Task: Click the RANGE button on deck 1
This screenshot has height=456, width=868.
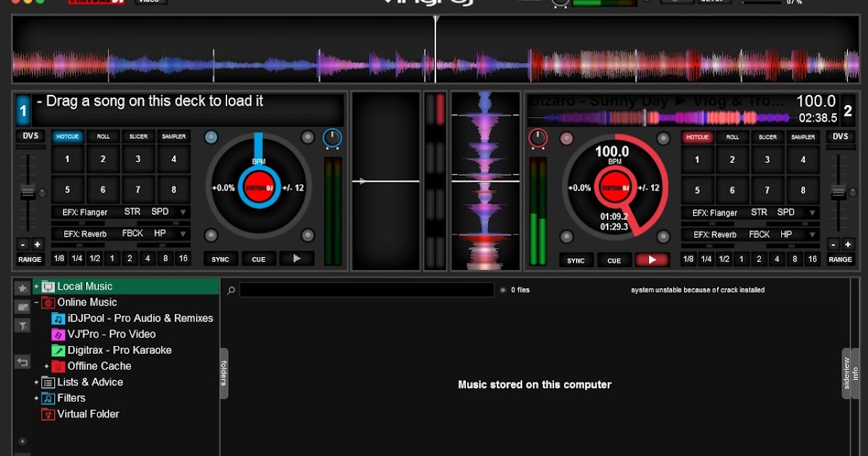Action: coord(30,259)
